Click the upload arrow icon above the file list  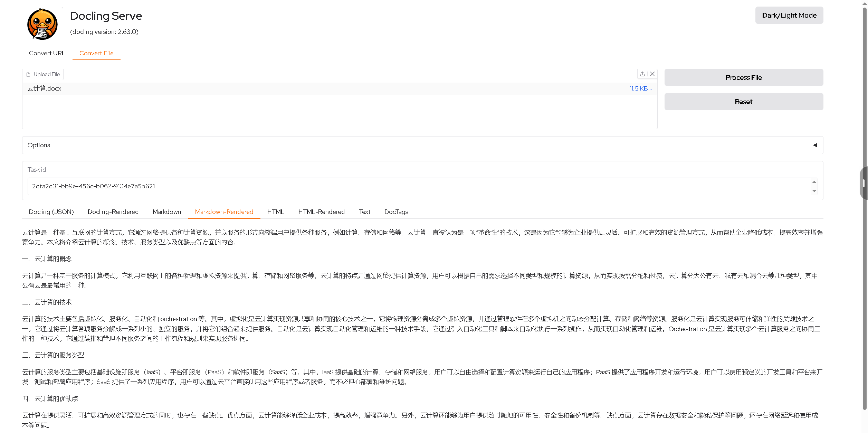[642, 74]
